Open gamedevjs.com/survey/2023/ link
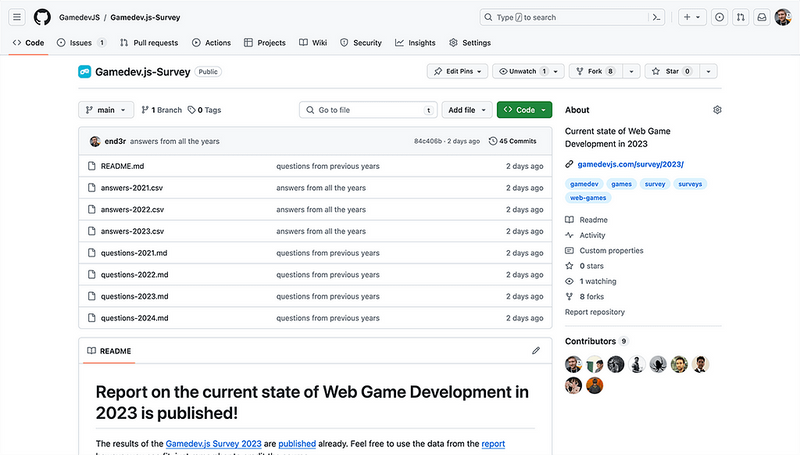Viewport: 800px width, 455px height. [630, 164]
